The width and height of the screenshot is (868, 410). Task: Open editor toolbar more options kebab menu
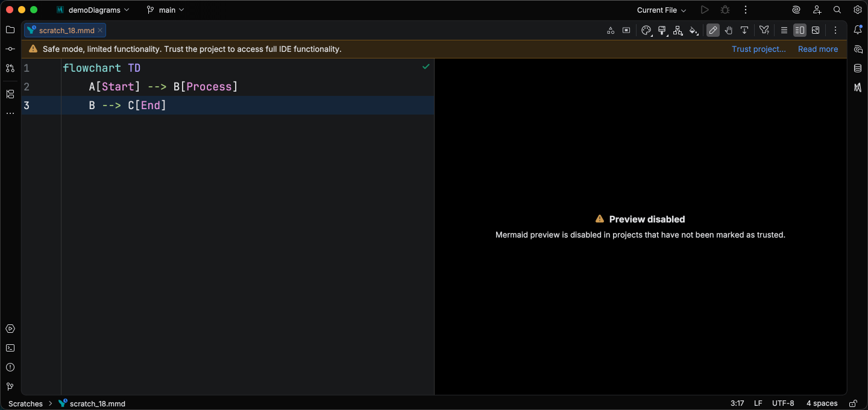pyautogui.click(x=835, y=30)
